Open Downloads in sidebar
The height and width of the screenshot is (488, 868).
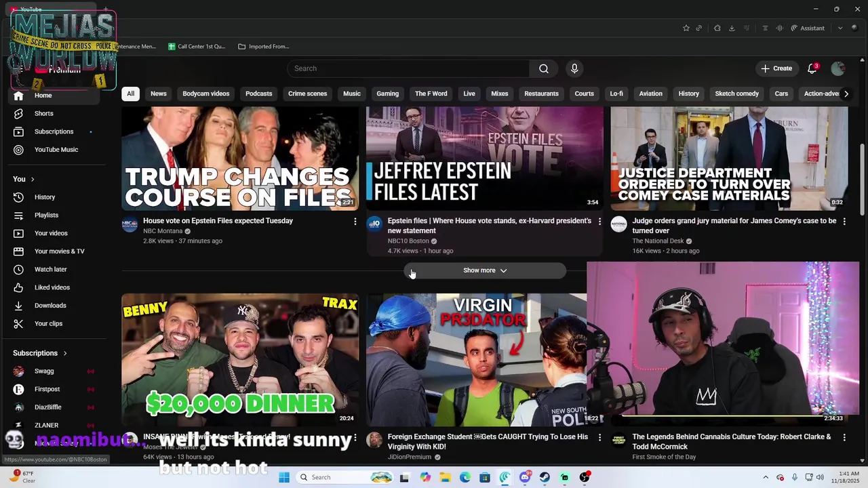pos(54,306)
